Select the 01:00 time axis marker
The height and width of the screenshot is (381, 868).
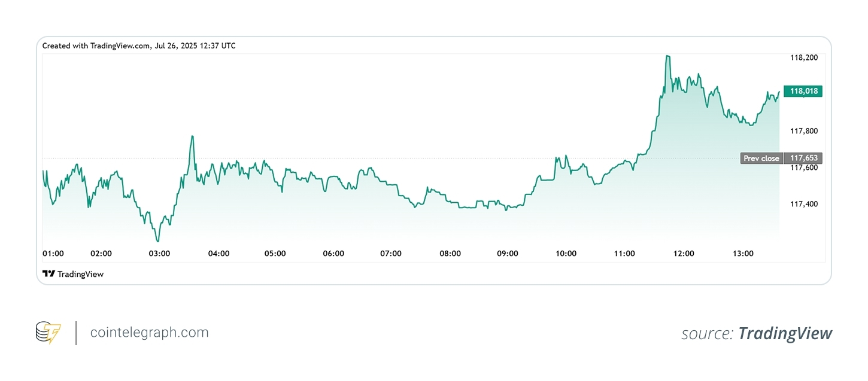pyautogui.click(x=53, y=254)
